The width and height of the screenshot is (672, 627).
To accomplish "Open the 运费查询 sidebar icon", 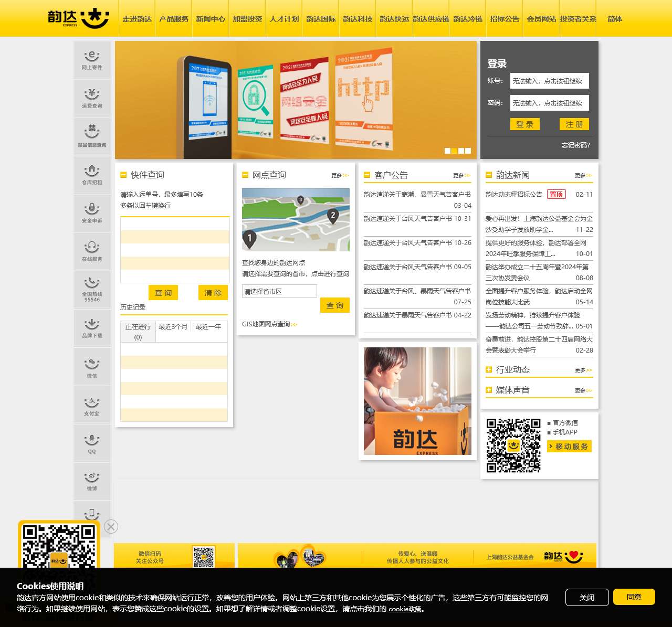I will 92,98.
